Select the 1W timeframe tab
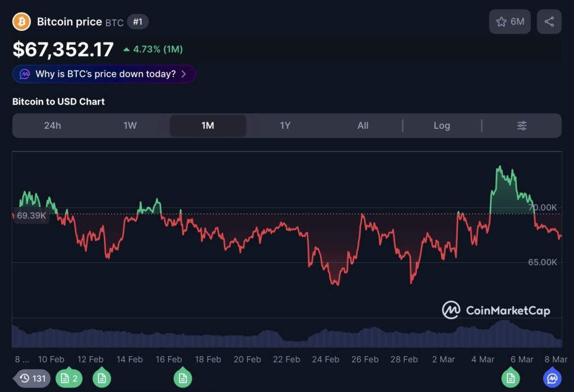Image resolution: width=574 pixels, height=392 pixels. [130, 125]
